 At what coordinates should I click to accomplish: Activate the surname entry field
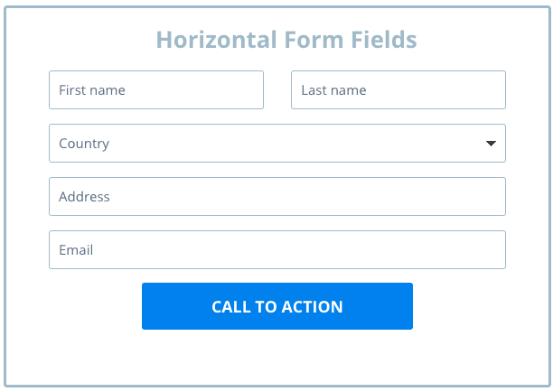point(425,90)
